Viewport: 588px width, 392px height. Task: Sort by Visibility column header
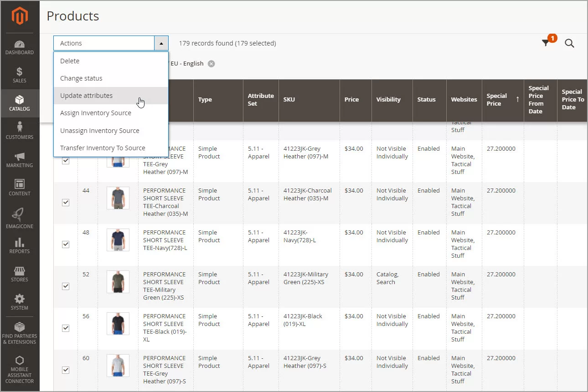(392, 100)
